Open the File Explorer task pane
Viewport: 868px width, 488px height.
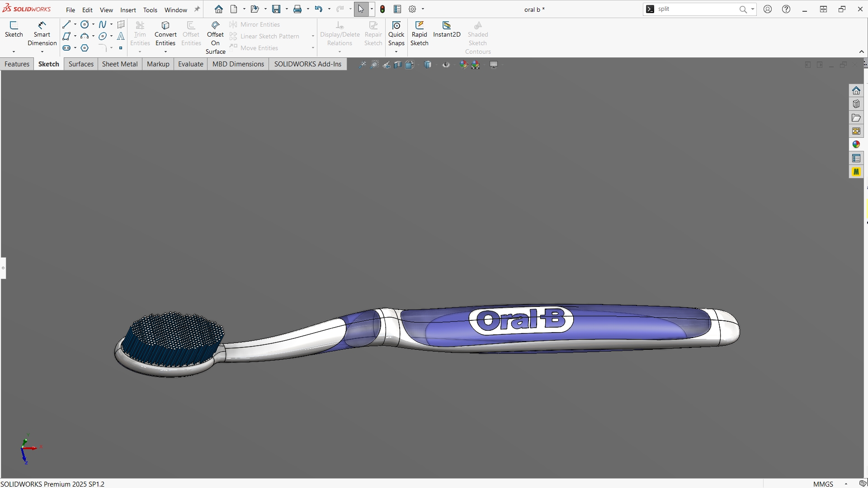856,117
